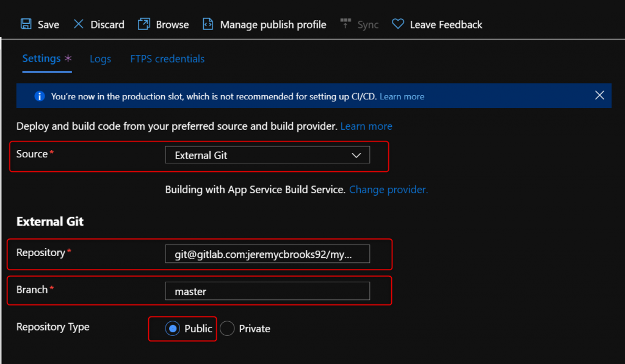Image resolution: width=625 pixels, height=364 pixels.
Task: Click the blue info icon in banner
Action: [x=40, y=96]
